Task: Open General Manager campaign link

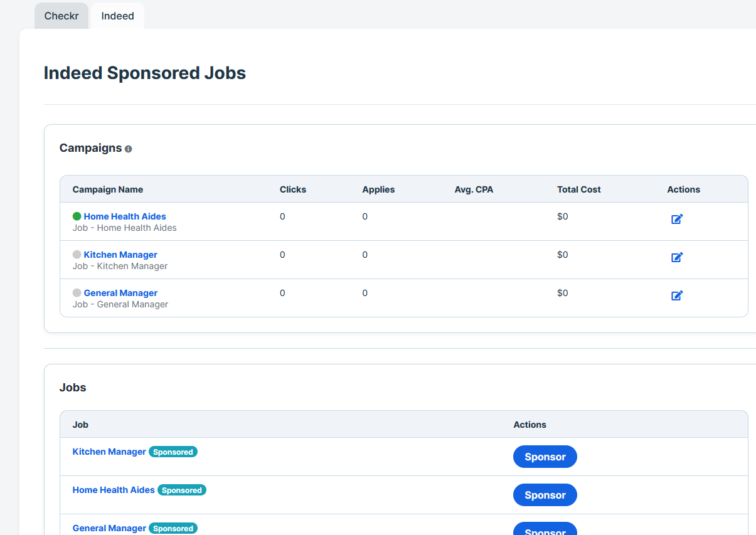Action: (120, 293)
